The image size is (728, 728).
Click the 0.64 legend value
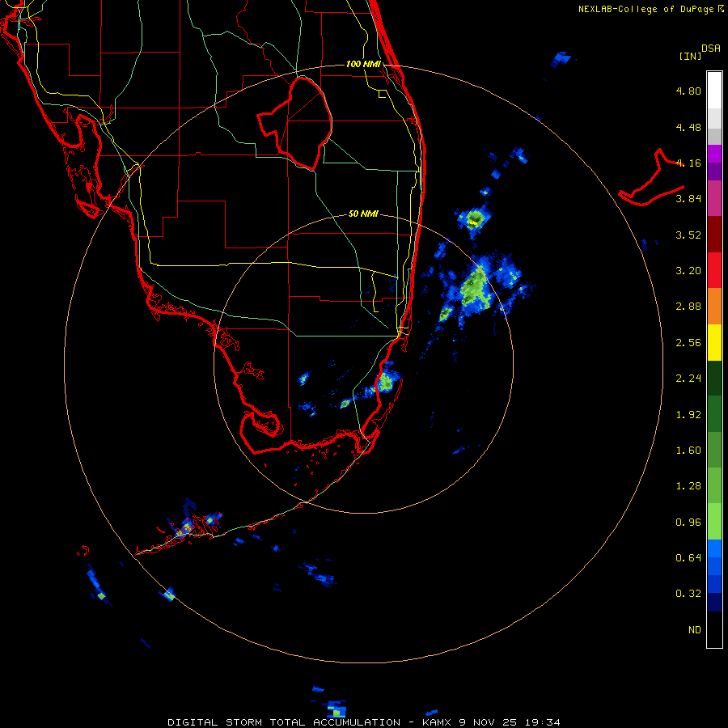[688, 557]
